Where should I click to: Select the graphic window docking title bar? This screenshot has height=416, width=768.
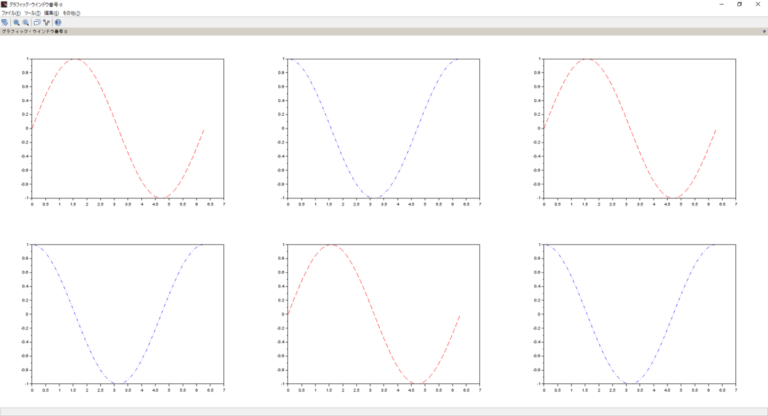tap(384, 31)
